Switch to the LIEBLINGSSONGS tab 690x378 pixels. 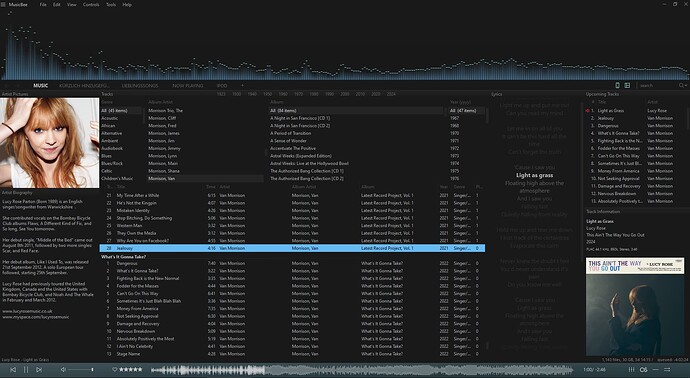coord(140,85)
